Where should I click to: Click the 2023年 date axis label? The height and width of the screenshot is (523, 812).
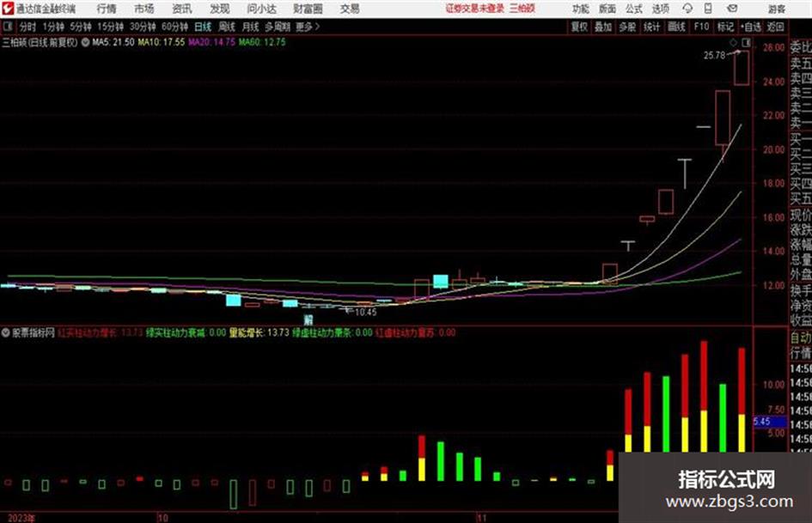(21, 518)
